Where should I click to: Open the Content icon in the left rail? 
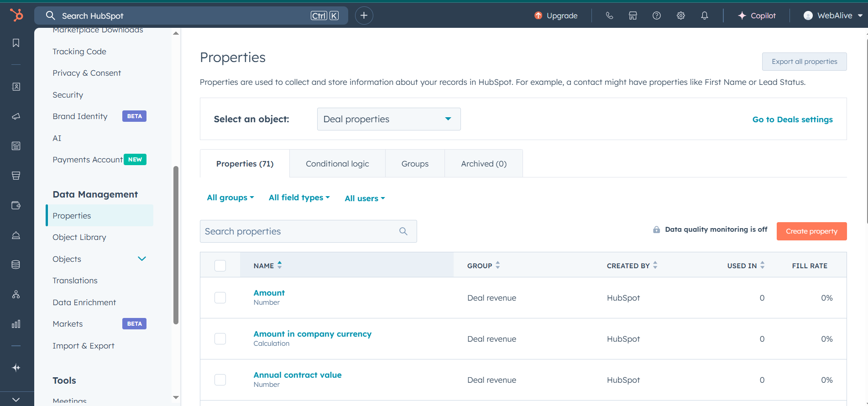coord(16,146)
